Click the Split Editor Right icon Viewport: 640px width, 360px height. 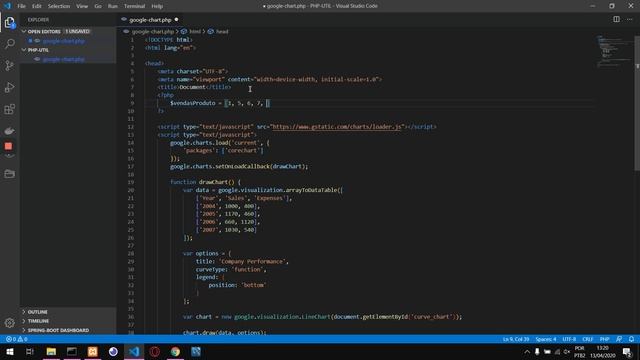coord(616,19)
